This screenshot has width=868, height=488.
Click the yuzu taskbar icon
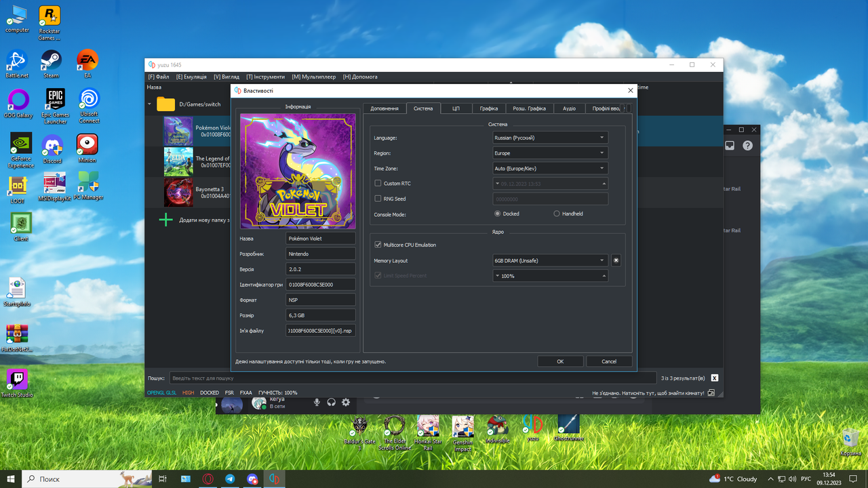(x=275, y=479)
